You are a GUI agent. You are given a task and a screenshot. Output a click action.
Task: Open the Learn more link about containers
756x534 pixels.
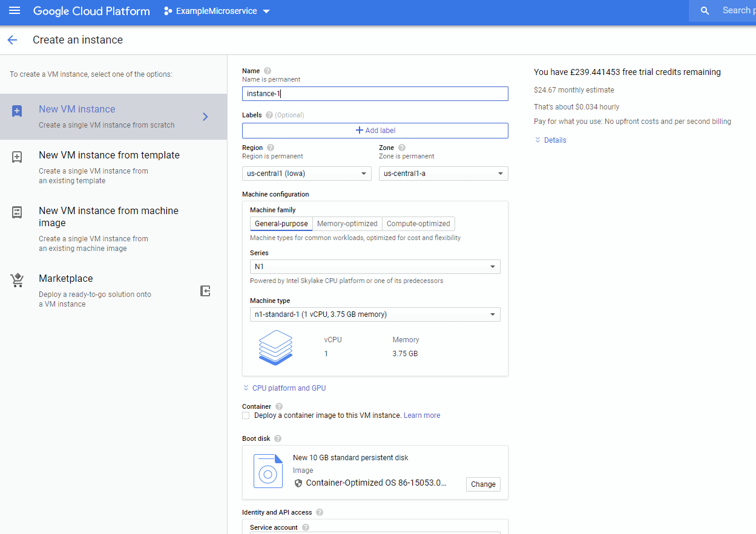tap(421, 415)
